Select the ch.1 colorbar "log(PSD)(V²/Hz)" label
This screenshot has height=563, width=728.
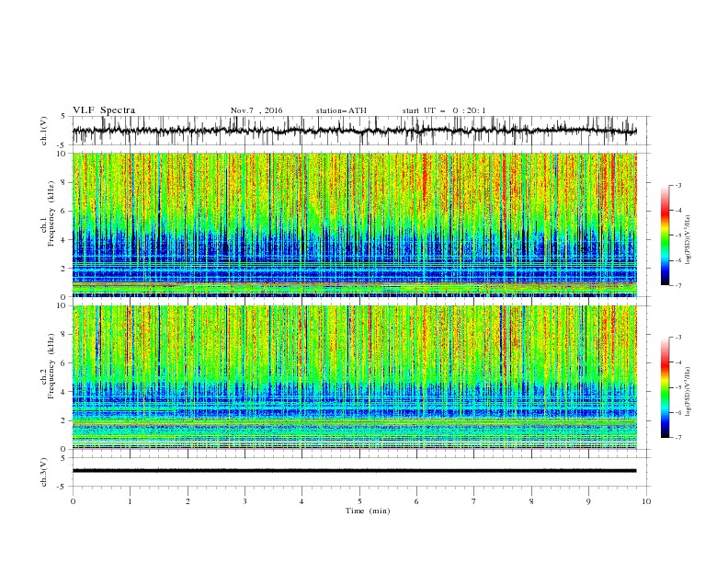pos(688,240)
